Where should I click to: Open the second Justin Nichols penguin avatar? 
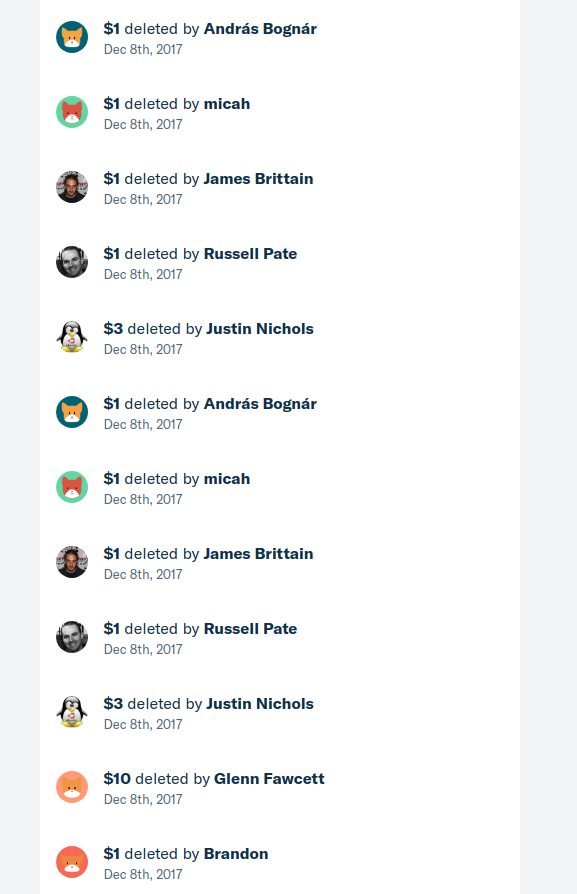tap(72, 712)
